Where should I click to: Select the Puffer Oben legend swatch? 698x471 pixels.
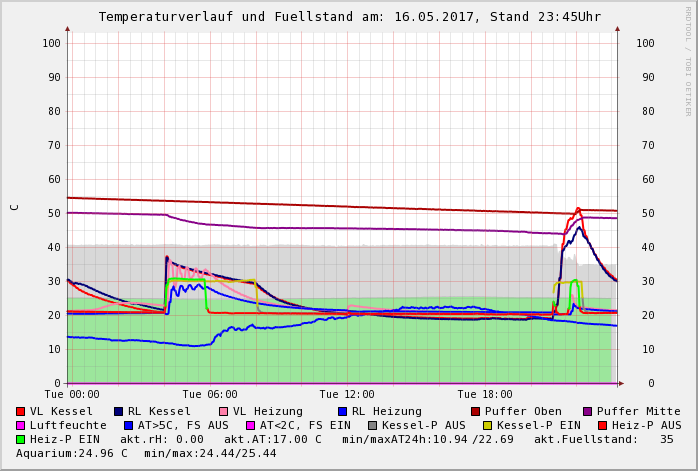pyautogui.click(x=476, y=411)
